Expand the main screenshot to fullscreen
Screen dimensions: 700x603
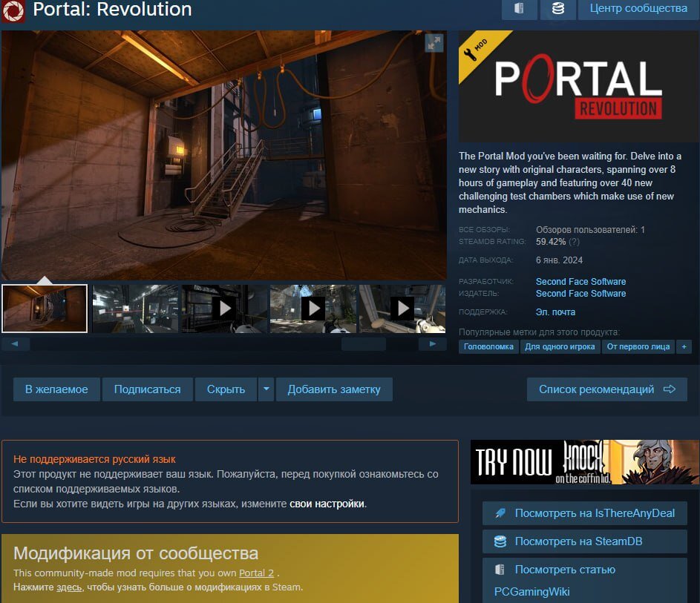tap(434, 43)
